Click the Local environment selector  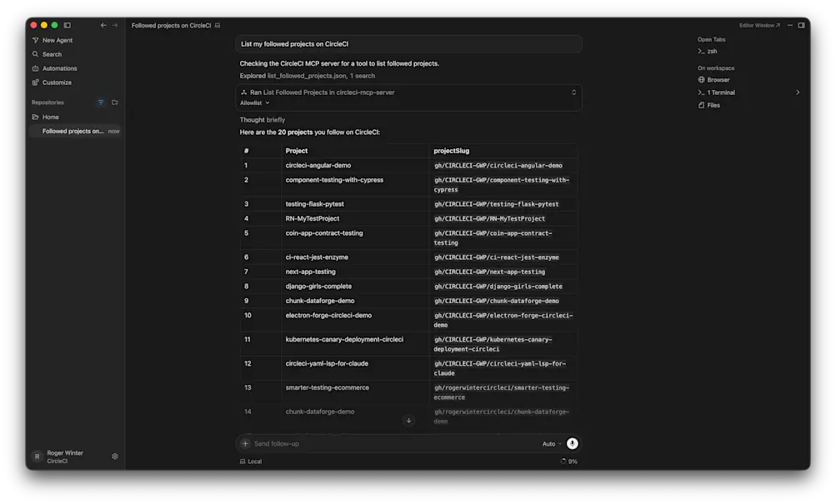[x=251, y=462]
